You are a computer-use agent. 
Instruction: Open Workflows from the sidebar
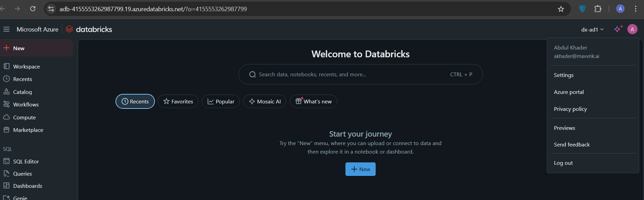tap(26, 104)
